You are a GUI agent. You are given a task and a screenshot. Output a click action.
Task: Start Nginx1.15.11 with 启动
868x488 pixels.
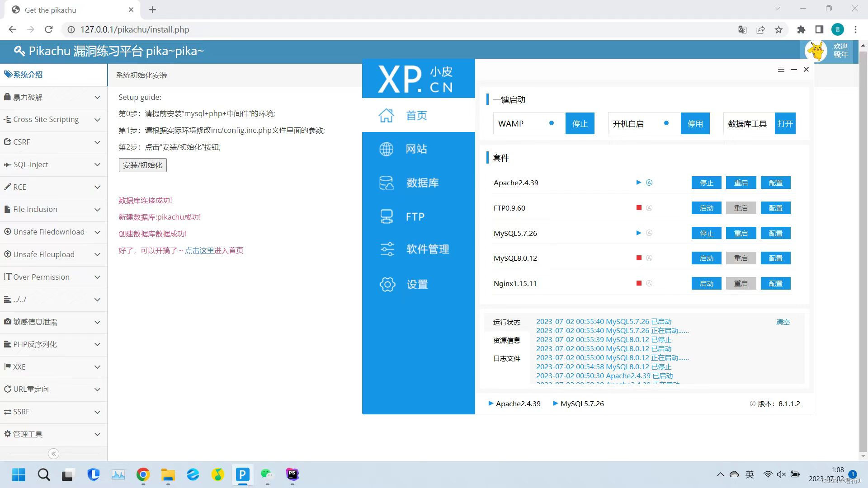706,283
